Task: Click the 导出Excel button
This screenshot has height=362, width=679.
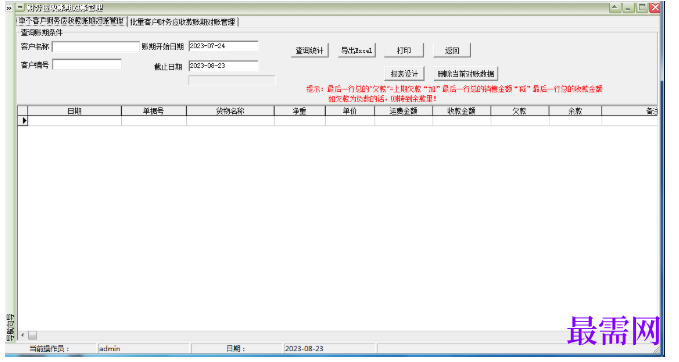Action: 357,51
